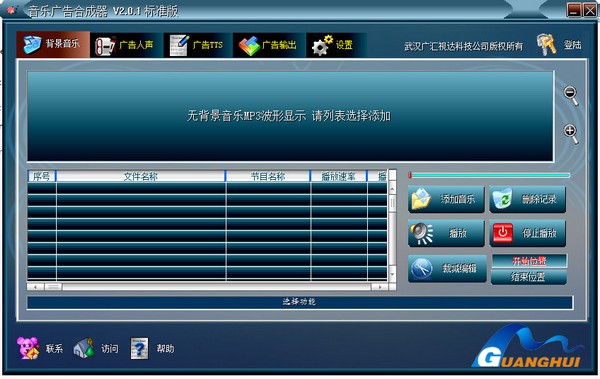
Task: Click the 序号 column header
Action: click(x=42, y=176)
